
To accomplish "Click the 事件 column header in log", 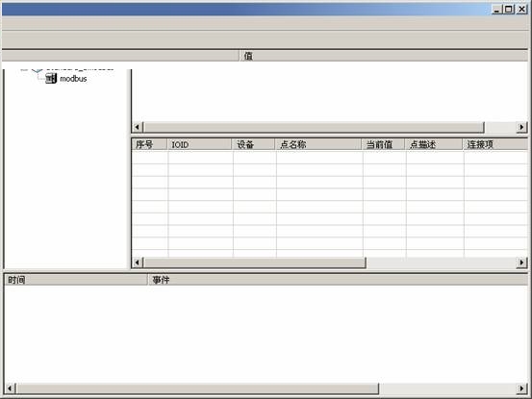I will point(338,280).
